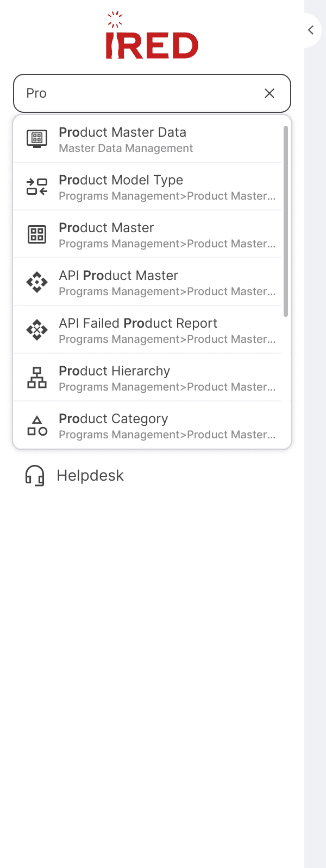Screen dimensions: 326x868
Task: Click the Product Model Type arrows icon
Action: pyautogui.click(x=37, y=187)
